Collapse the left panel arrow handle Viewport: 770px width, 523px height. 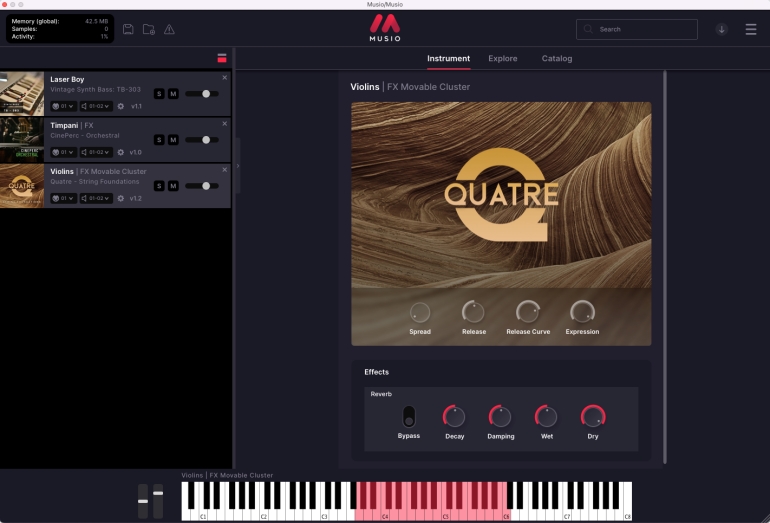(238, 166)
